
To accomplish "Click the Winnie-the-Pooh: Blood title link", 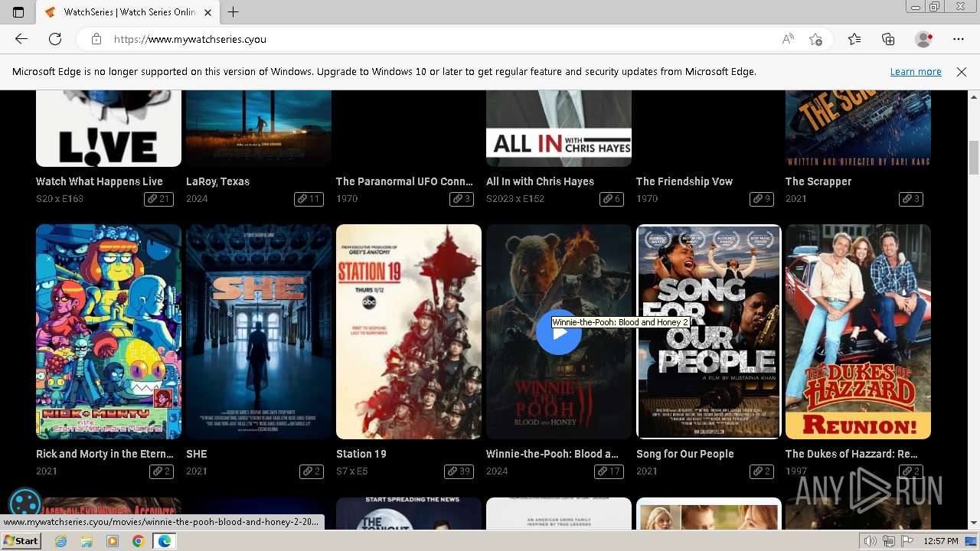I will (x=552, y=454).
